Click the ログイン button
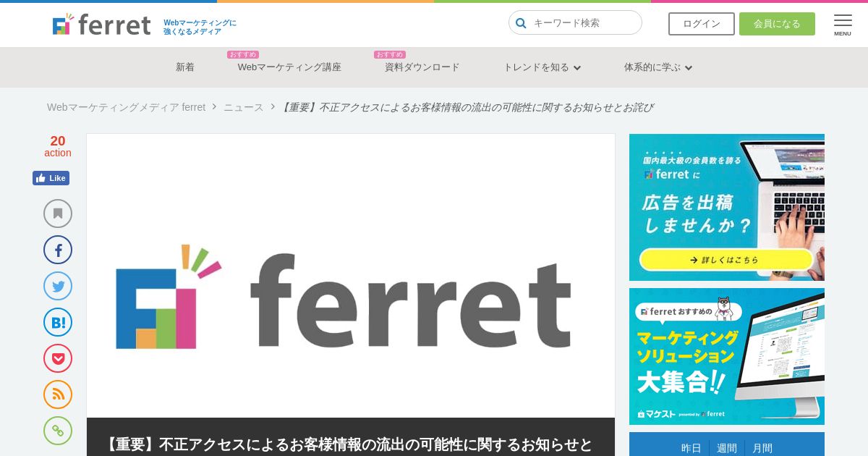868x456 pixels. point(702,24)
